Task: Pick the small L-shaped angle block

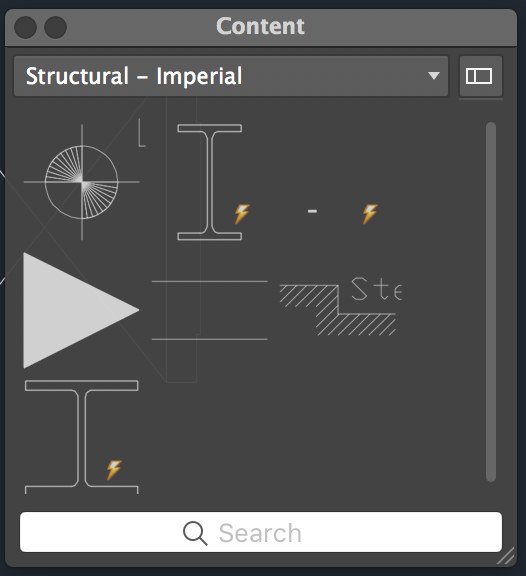Action: click(x=142, y=133)
